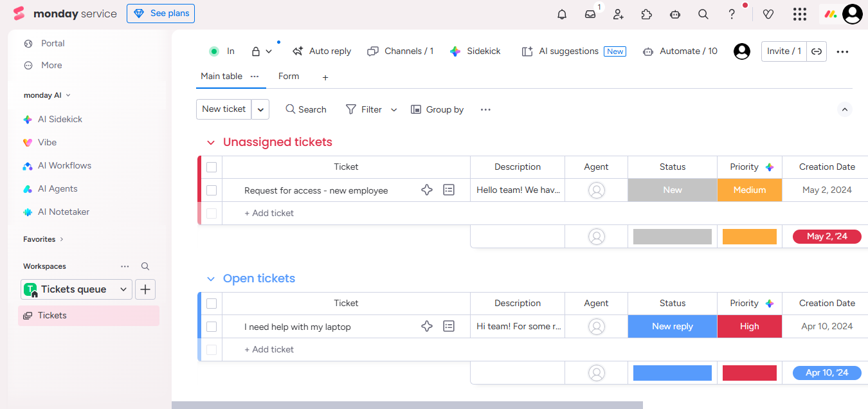The width and height of the screenshot is (868, 409).
Task: Click the See plans button
Action: [161, 14]
